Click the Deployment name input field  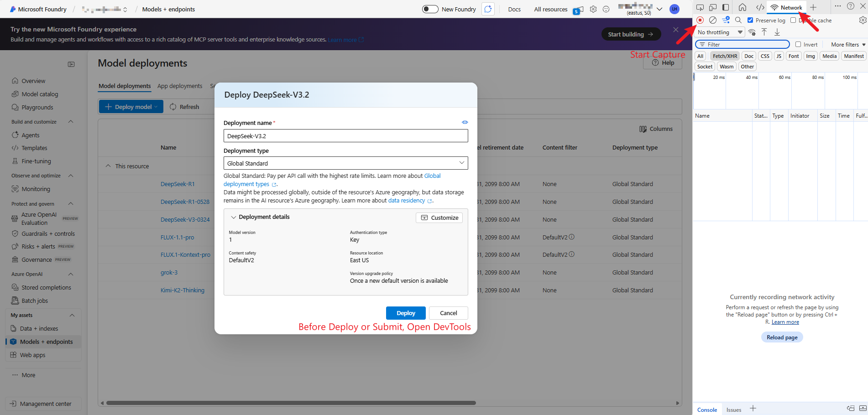click(x=345, y=135)
